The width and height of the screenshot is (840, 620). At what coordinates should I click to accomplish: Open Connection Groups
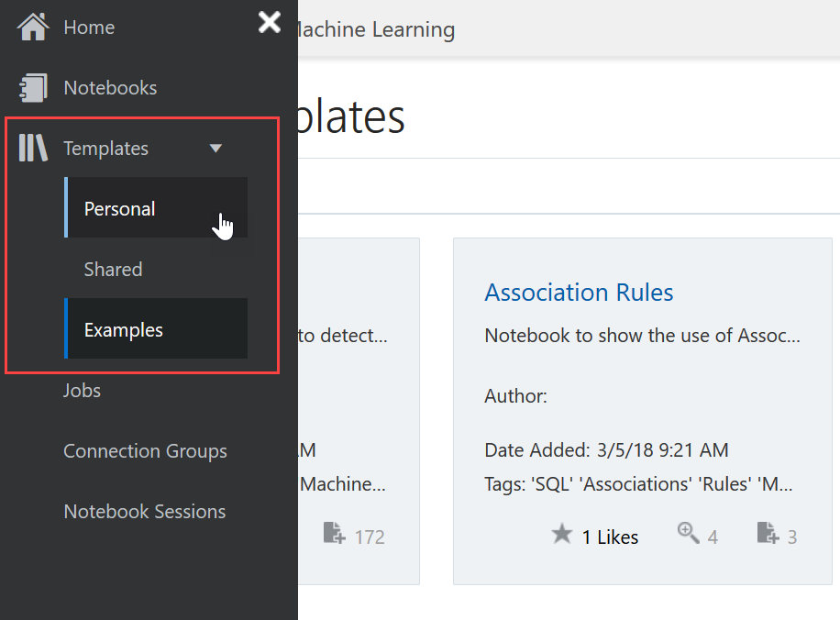click(x=145, y=451)
